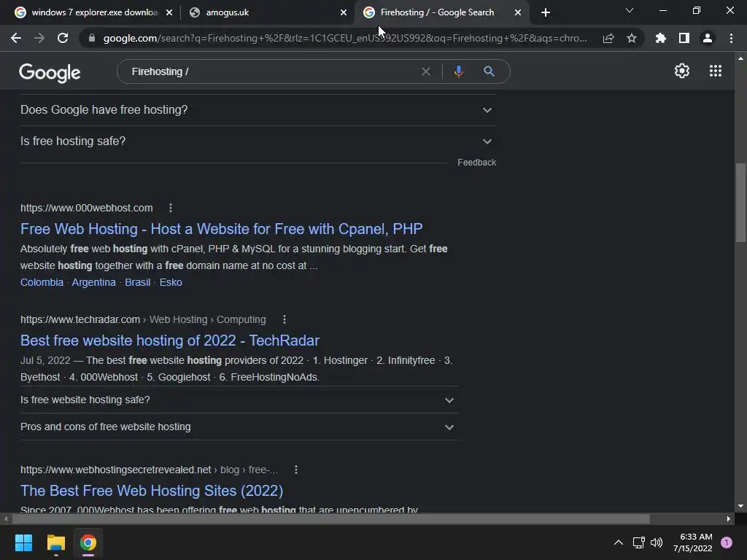The image size is (747, 560).
Task: Open the Extensions puzzle icon
Action: click(x=661, y=38)
